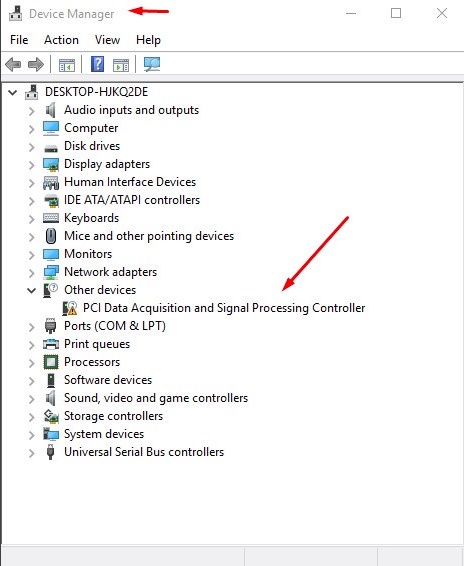Click Scan for hardware changes icon
The image size is (464, 566).
152,64
